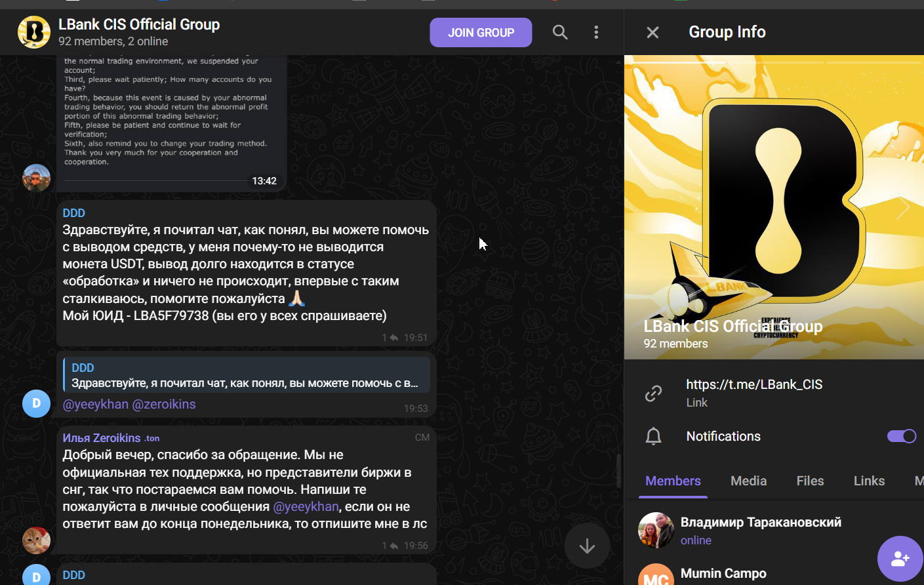Click the LBank group avatar in chat header

pos(34,32)
